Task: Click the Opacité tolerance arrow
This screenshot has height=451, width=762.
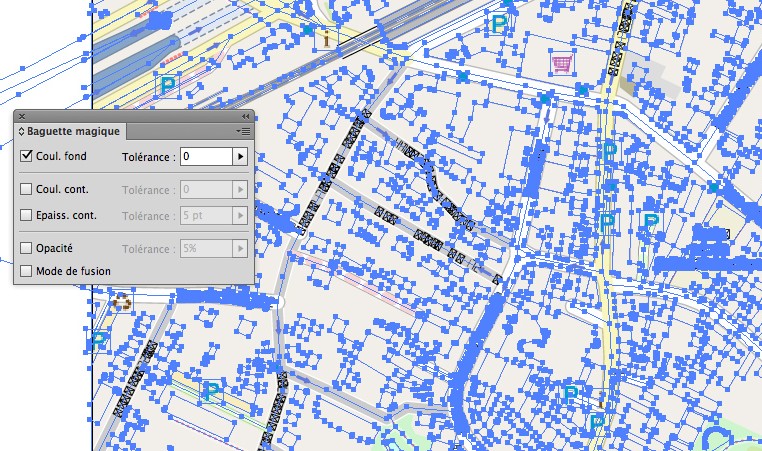Action: pyautogui.click(x=239, y=248)
